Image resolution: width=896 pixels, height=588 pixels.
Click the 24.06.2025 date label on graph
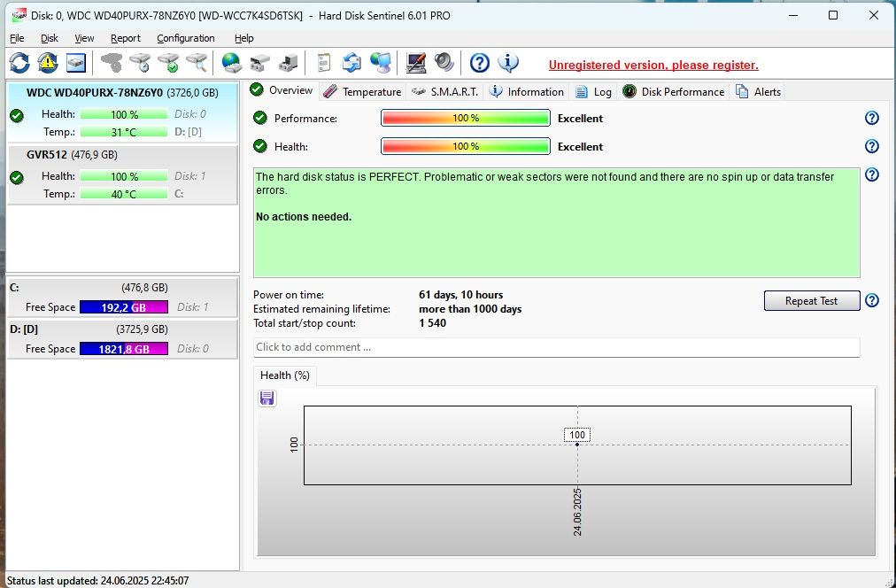(577, 512)
